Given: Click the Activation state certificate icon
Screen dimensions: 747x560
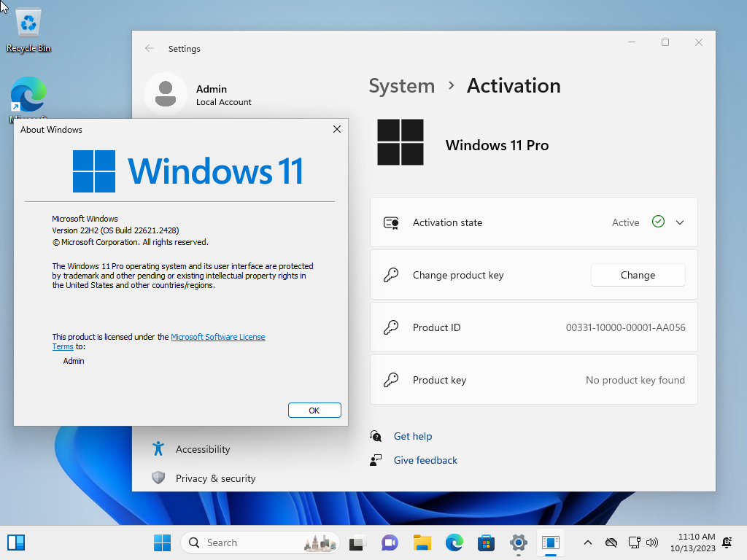Looking at the screenshot, I should click(391, 223).
